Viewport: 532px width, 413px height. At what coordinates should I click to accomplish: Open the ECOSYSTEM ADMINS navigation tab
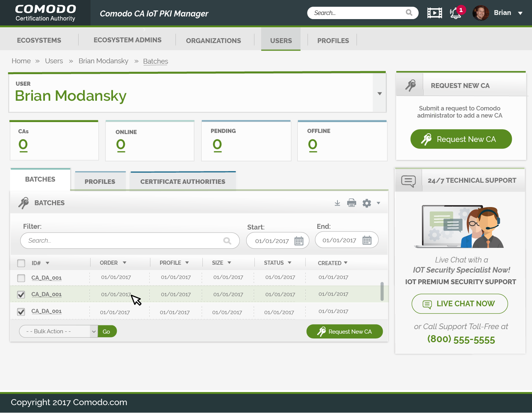click(128, 40)
